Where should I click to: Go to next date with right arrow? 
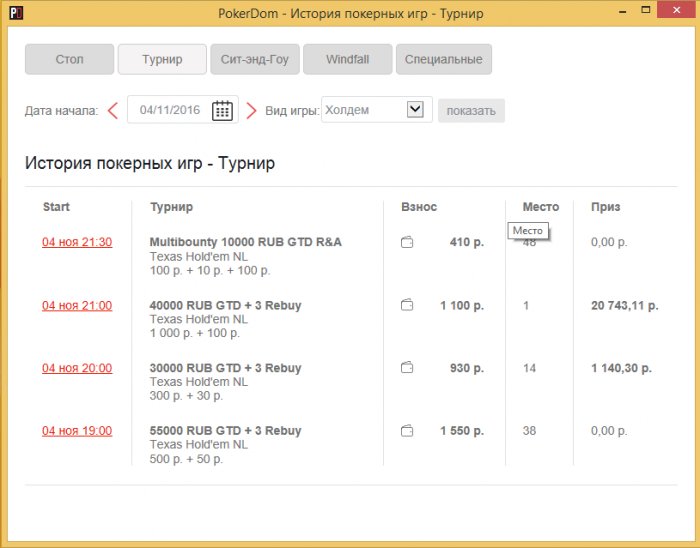(252, 110)
